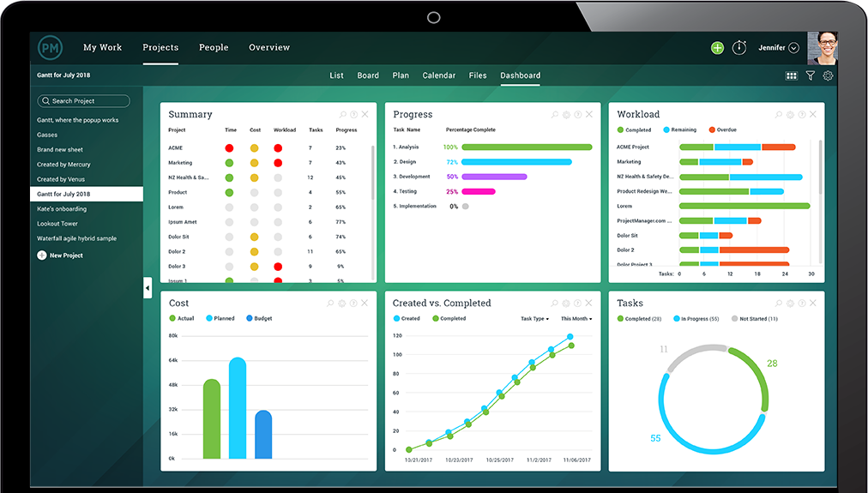
Task: Toggle Planned legend in Cost widget
Action: 220,319
